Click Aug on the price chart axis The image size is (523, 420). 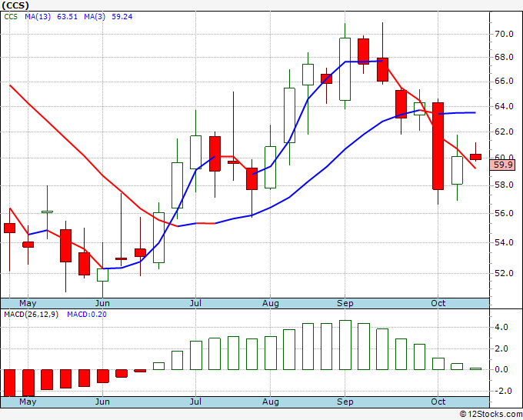pos(271,303)
